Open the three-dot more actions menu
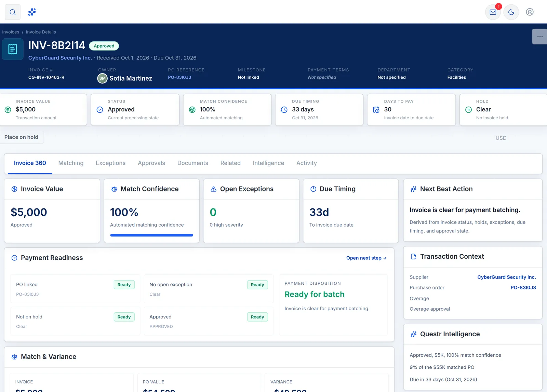The height and width of the screenshot is (392, 547). (540, 37)
